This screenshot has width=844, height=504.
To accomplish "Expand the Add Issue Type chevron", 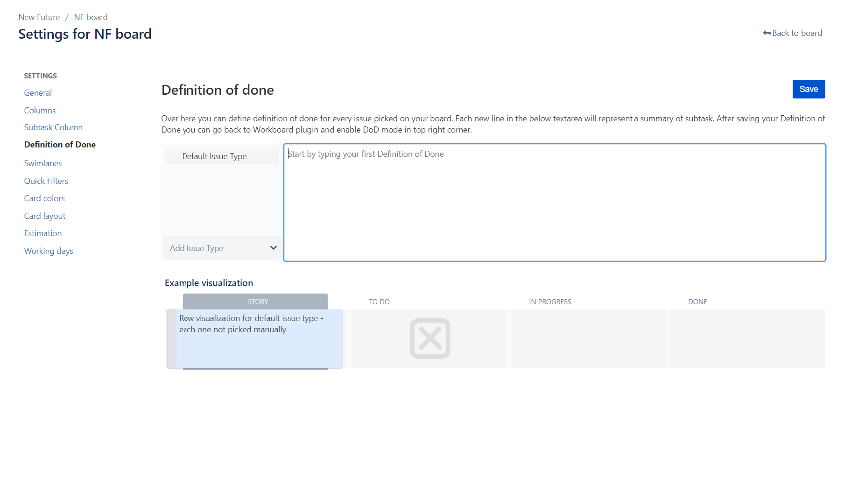I will [274, 248].
